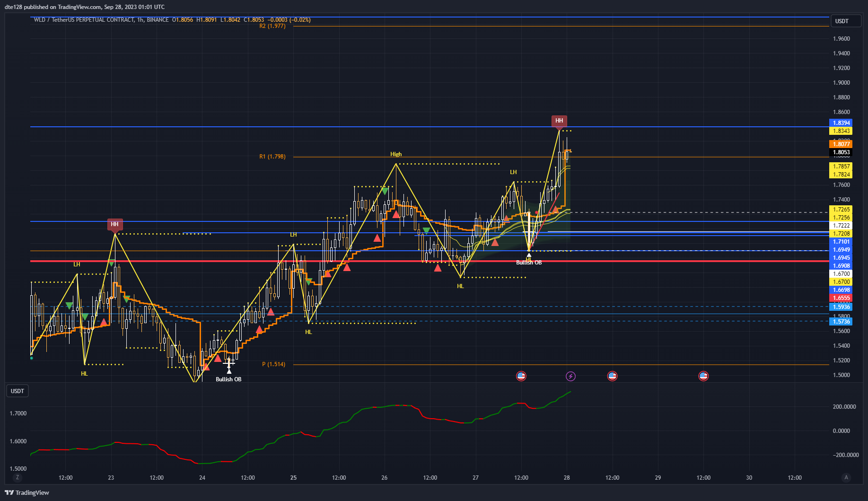Screen dimensions: 868x501
Task: Open the US flag event marker at 29 12:00
Action: (703, 376)
